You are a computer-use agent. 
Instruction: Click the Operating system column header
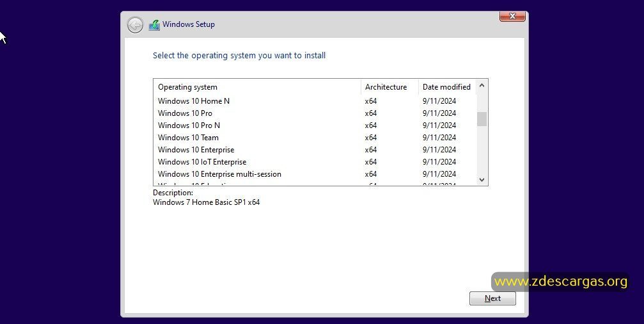257,87
